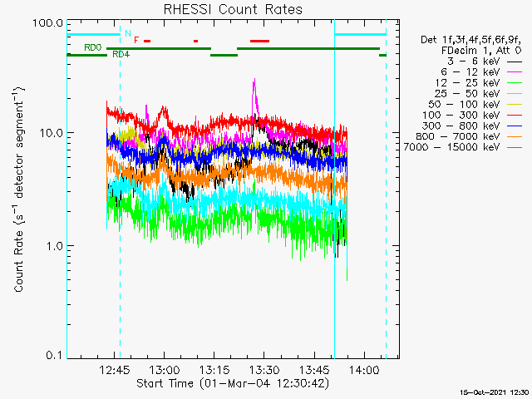Click the "100.0" y-axis label

(x=48, y=23)
